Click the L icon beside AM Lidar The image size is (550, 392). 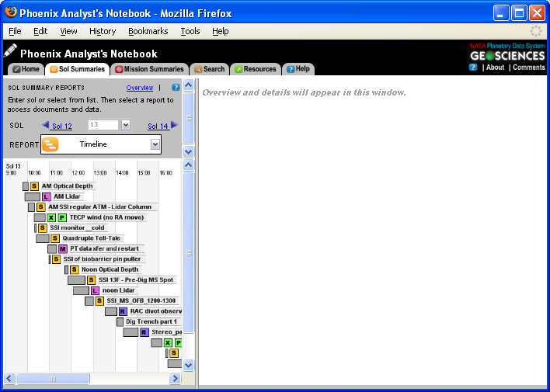[x=47, y=196]
